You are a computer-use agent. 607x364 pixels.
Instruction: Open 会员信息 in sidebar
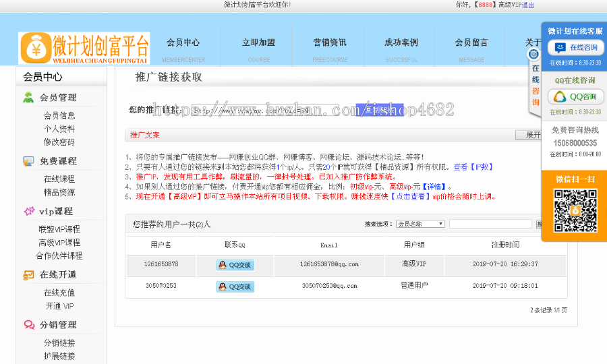pyautogui.click(x=59, y=115)
